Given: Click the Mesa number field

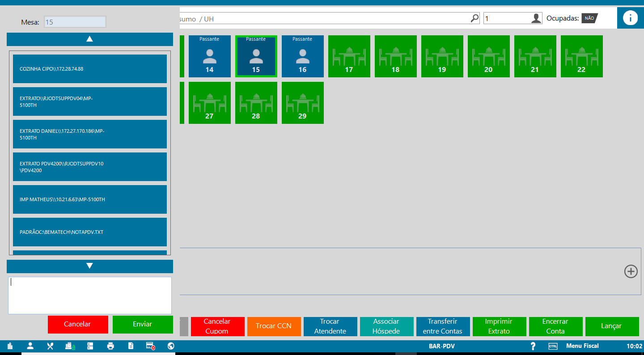Looking at the screenshot, I should [75, 22].
